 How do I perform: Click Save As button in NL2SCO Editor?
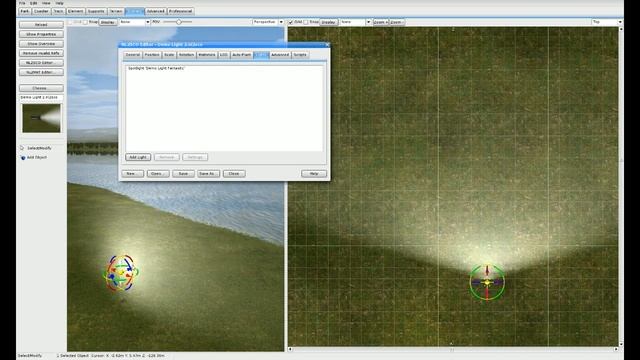point(208,173)
